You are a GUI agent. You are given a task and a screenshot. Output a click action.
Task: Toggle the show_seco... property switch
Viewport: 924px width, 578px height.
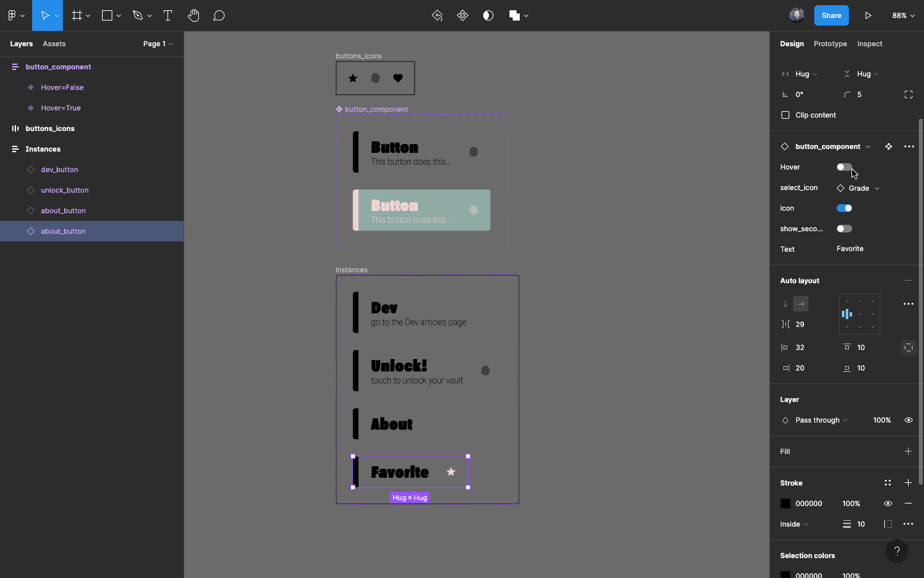[x=844, y=229]
